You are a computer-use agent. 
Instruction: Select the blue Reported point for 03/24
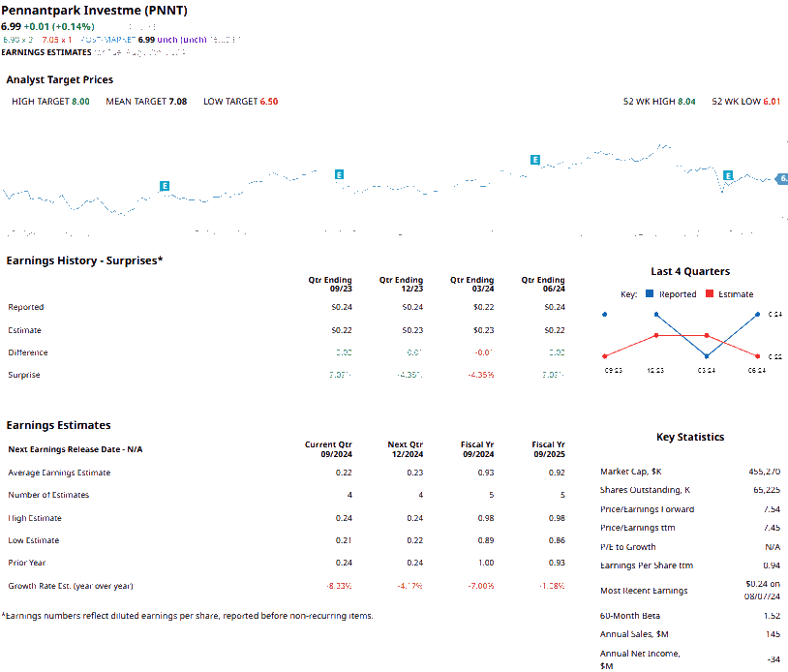(x=707, y=356)
